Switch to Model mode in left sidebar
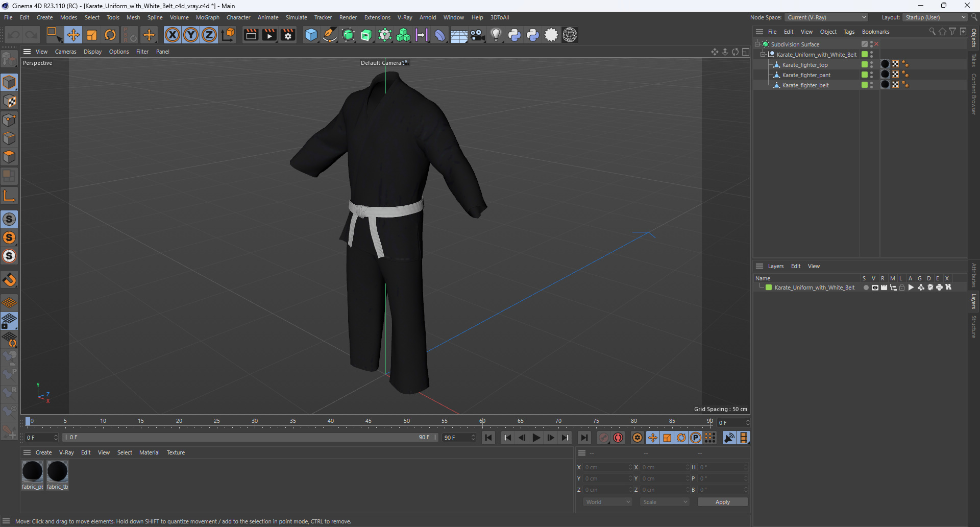 coord(9,82)
